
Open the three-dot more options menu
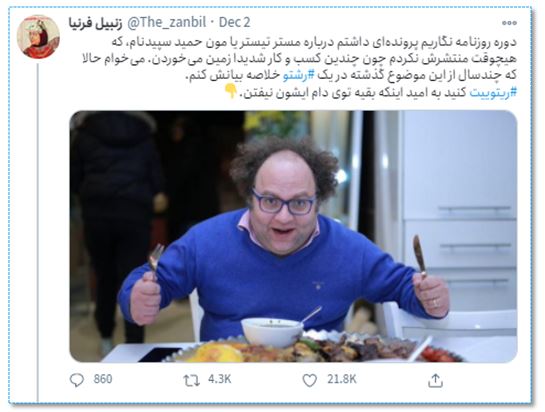point(509,23)
